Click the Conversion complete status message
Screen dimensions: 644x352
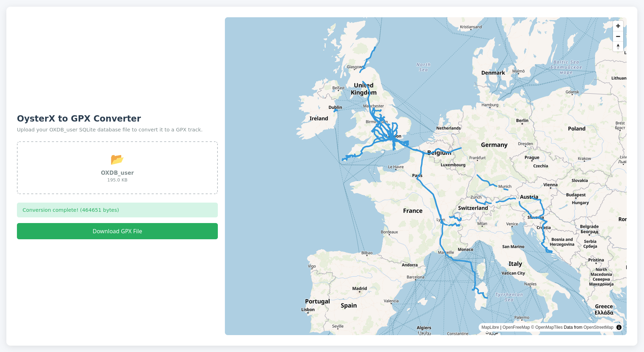(x=117, y=210)
